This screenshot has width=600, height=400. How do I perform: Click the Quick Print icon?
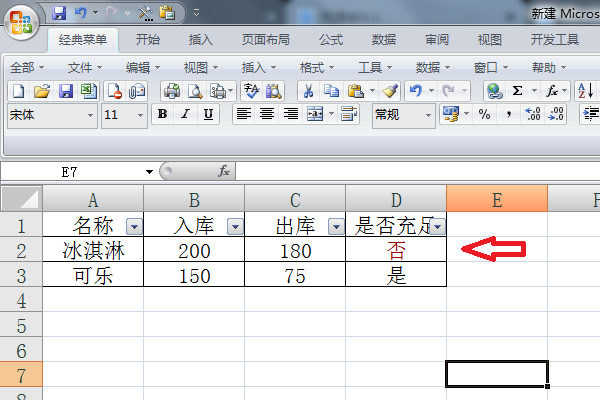tap(172, 91)
